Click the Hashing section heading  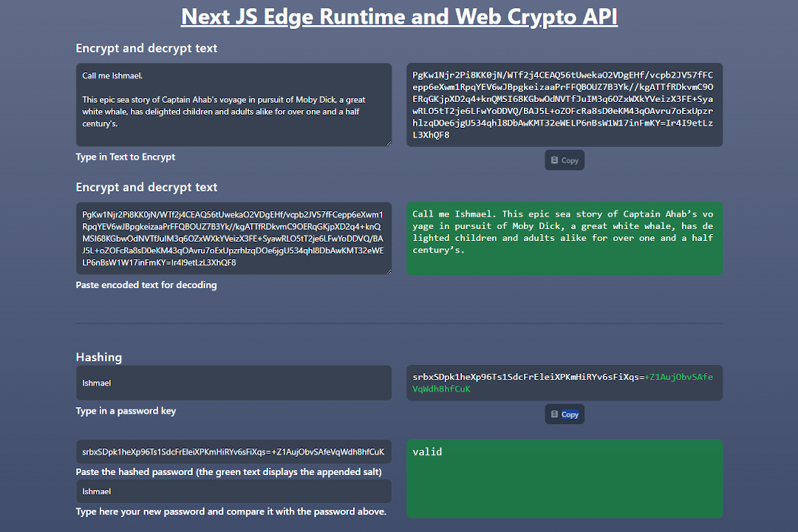coord(99,358)
